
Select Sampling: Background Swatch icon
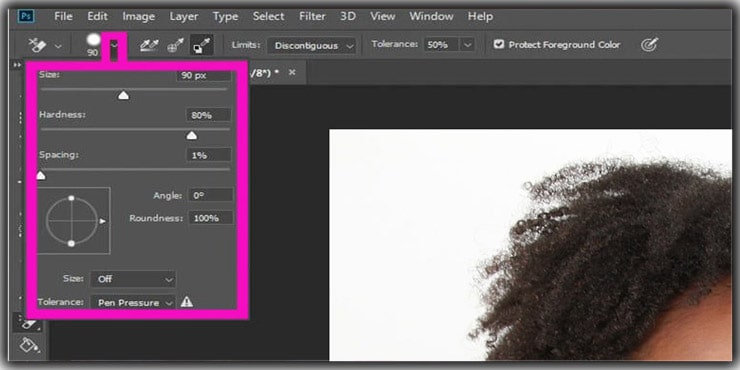coord(202,45)
